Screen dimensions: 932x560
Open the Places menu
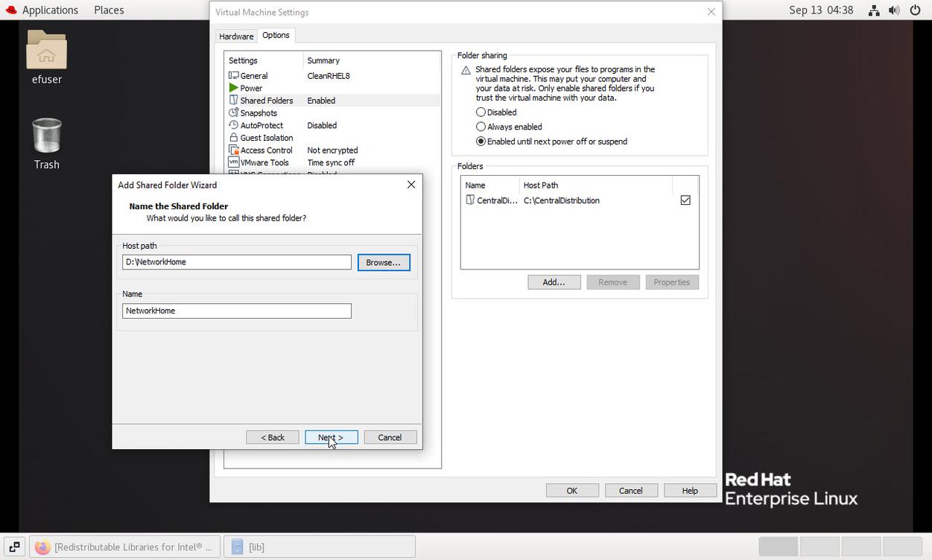click(109, 10)
